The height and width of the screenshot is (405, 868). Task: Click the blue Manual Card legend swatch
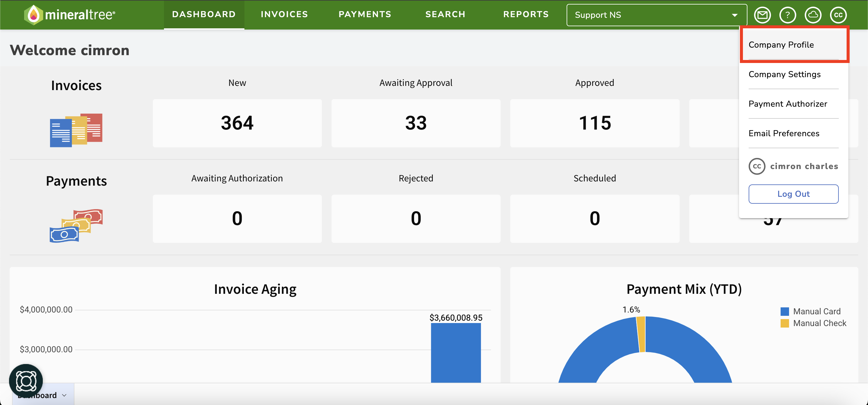[x=785, y=311]
